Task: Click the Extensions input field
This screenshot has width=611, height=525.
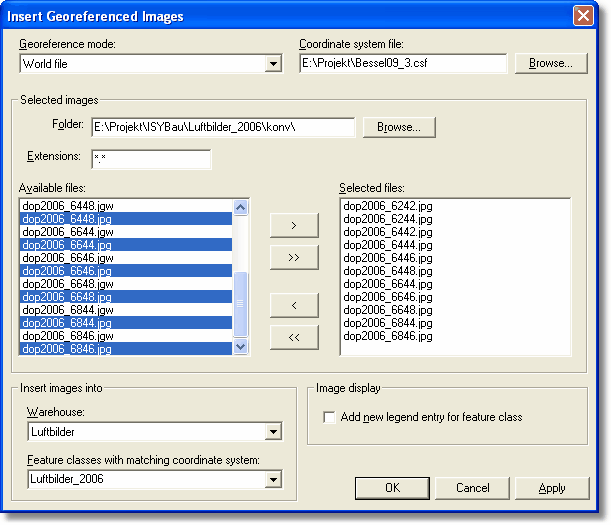Action: (x=151, y=159)
